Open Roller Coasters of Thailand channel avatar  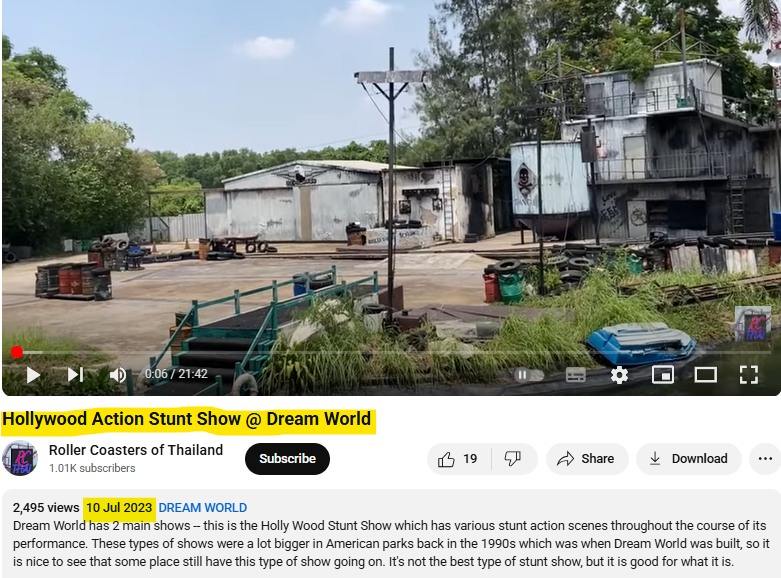click(20, 458)
